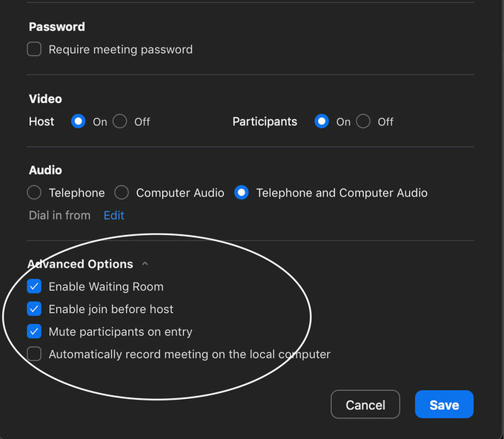
Task: Click the Advanced Options heading
Action: tap(80, 264)
